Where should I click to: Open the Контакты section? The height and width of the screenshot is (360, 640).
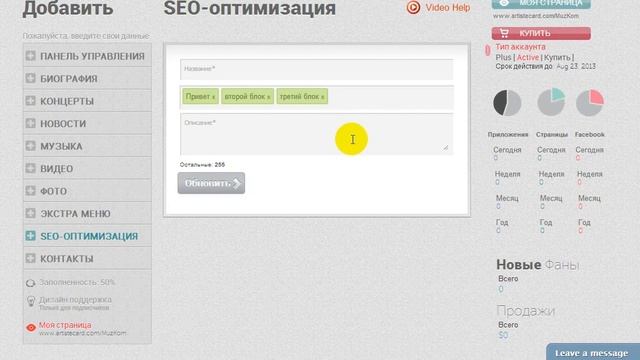pyautogui.click(x=67, y=258)
